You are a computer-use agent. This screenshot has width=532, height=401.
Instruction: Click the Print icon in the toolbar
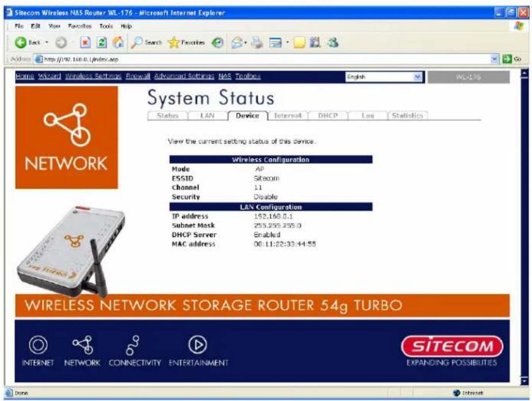point(257,43)
